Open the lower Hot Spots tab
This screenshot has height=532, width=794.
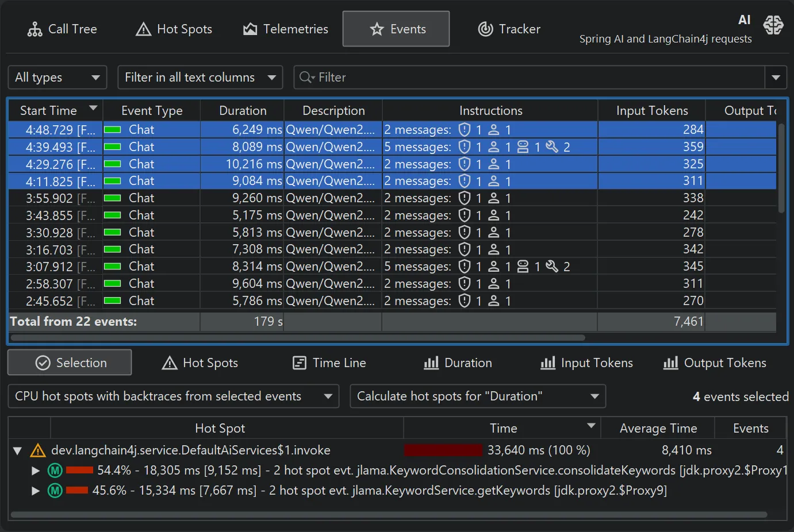[200, 363]
